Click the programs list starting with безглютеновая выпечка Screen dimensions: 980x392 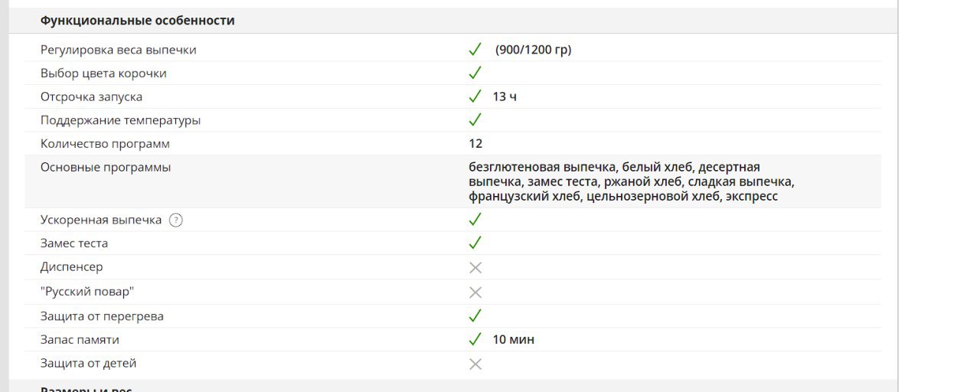pos(632,181)
